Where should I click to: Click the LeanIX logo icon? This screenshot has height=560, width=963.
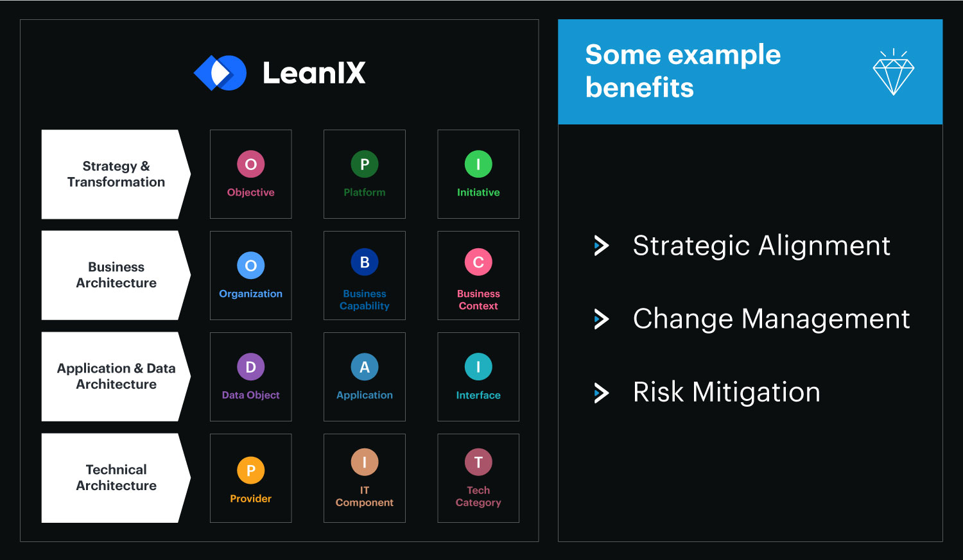click(220, 72)
